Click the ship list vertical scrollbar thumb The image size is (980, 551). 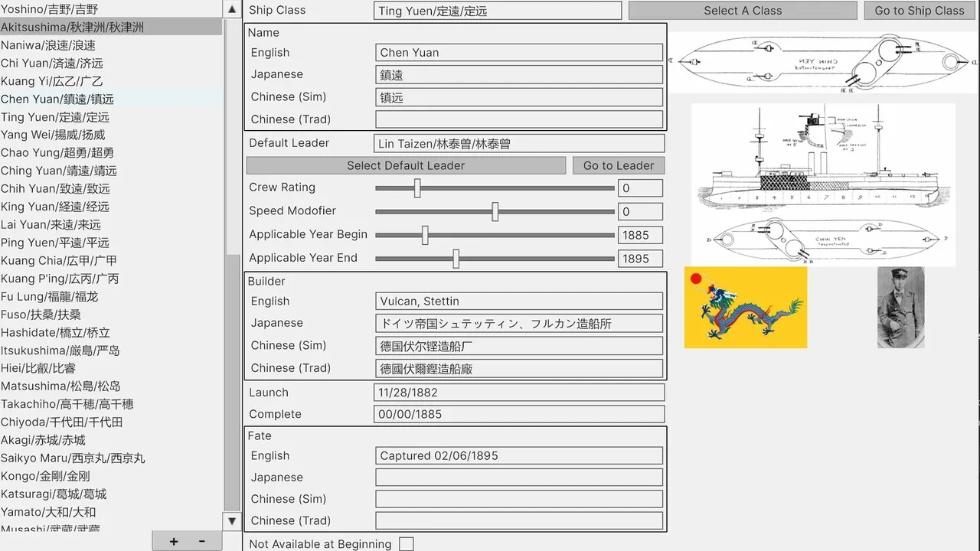[x=233, y=136]
